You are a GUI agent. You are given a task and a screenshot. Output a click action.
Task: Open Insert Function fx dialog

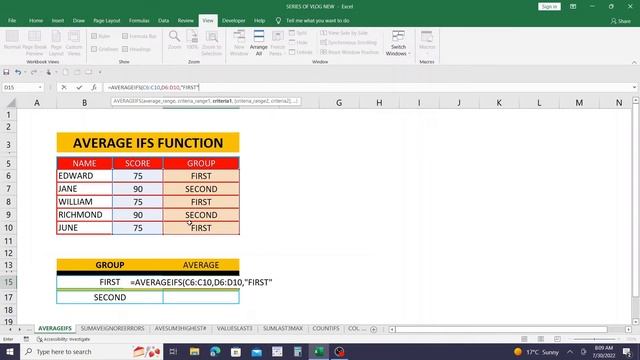pos(94,87)
